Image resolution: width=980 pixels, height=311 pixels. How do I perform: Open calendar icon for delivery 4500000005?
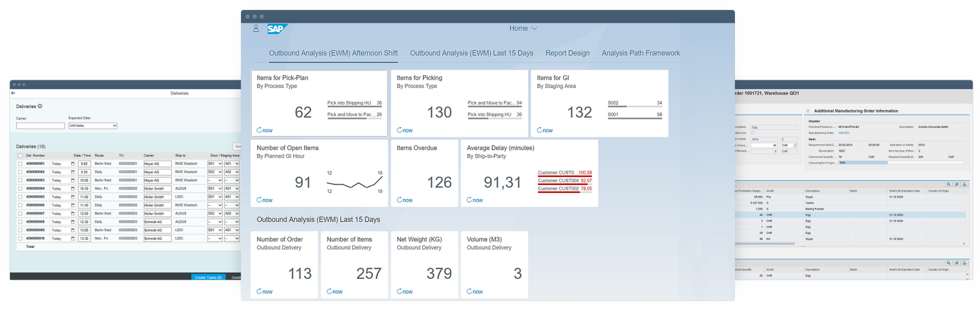(73, 197)
